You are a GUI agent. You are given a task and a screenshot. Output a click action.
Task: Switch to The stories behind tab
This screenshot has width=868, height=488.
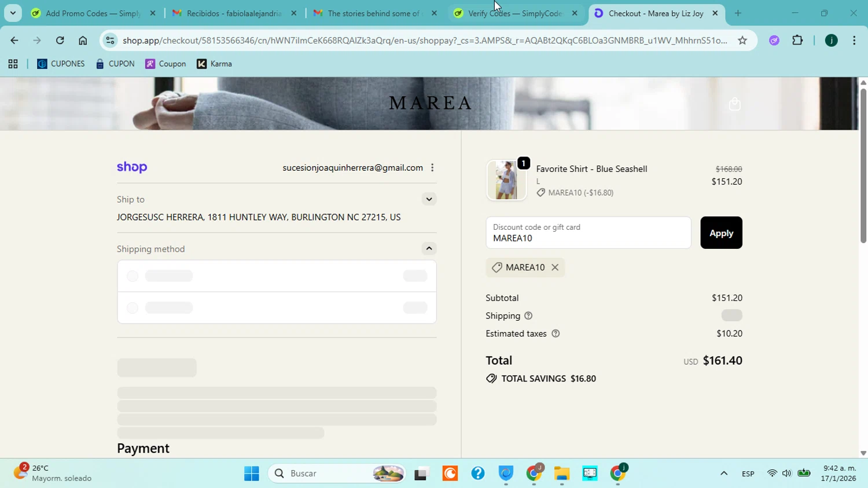375,13
